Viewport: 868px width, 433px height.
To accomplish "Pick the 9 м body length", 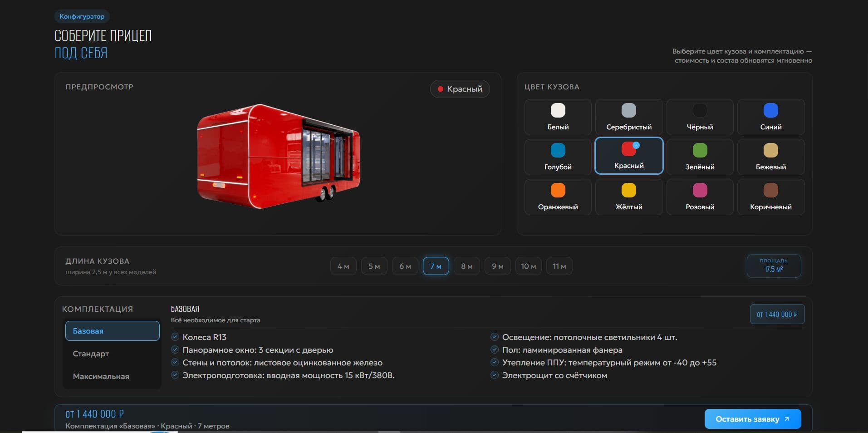I will (498, 266).
